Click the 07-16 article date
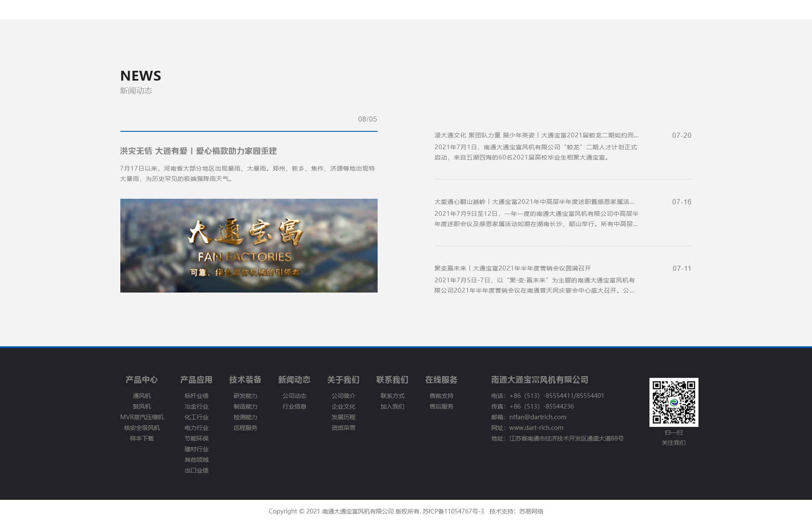This screenshot has width=812, height=522. click(x=682, y=202)
